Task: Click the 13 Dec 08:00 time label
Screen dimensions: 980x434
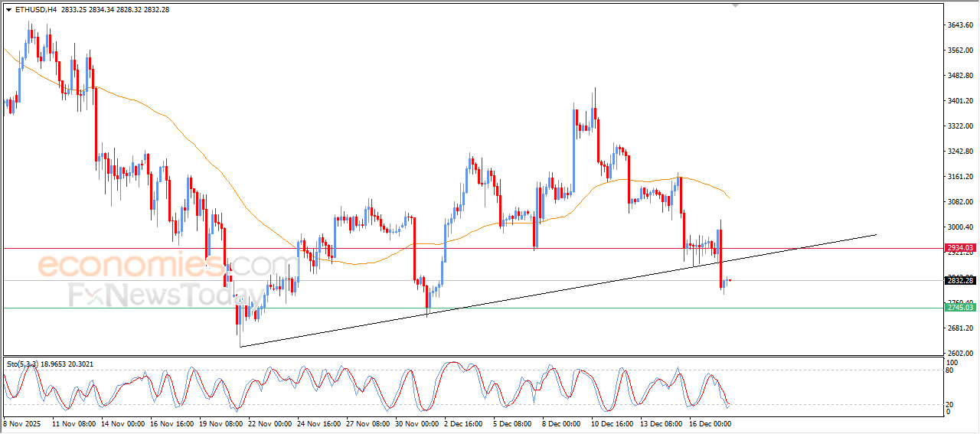Action: 663,423
